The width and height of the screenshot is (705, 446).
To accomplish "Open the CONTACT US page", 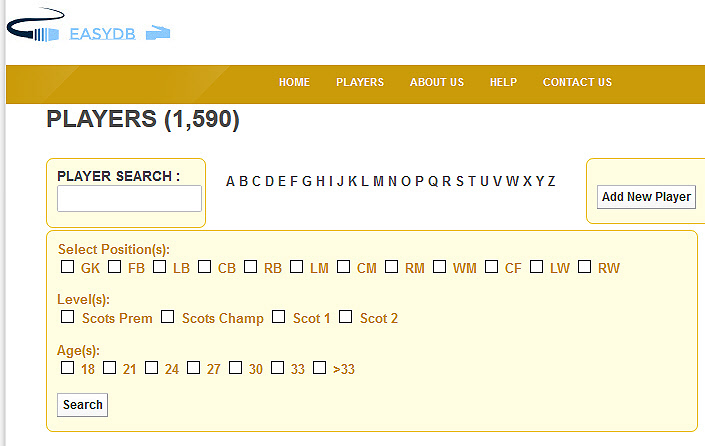I will tap(577, 82).
